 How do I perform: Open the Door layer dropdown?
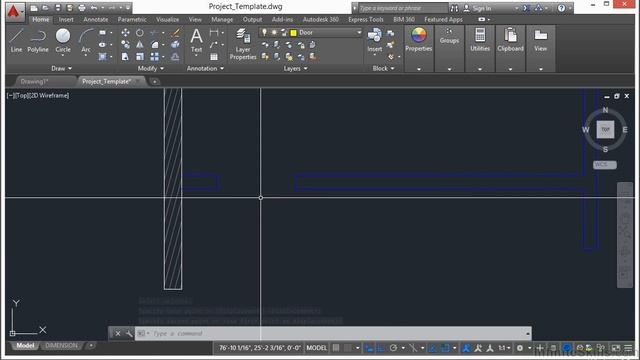359,32
